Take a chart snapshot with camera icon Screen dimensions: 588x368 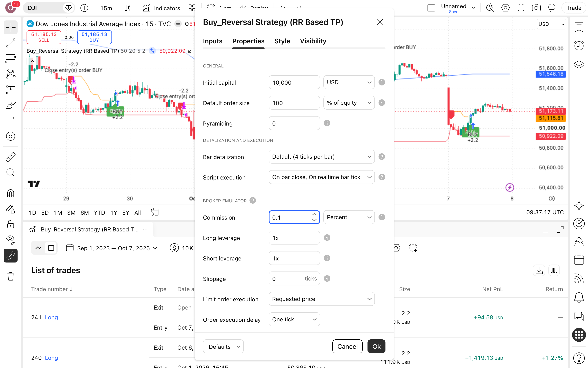tap(536, 8)
